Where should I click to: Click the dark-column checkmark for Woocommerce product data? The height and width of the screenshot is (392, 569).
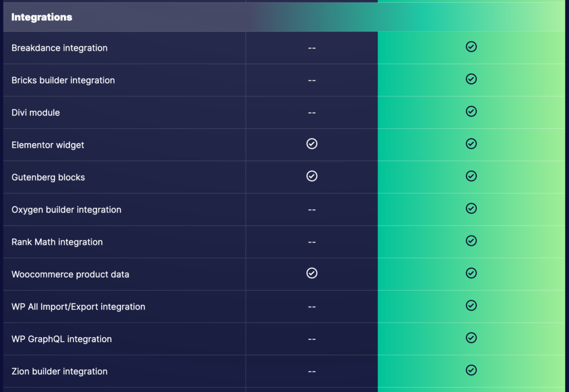[312, 273]
